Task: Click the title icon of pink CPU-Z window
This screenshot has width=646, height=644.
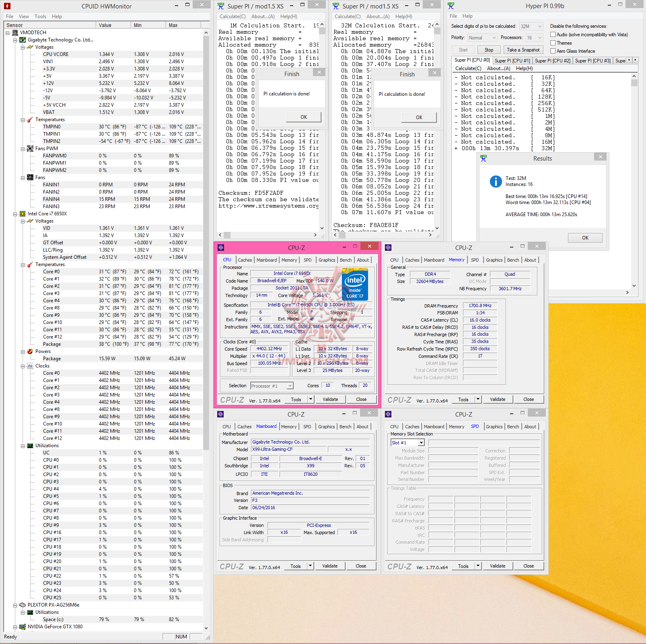Action: coord(221,248)
